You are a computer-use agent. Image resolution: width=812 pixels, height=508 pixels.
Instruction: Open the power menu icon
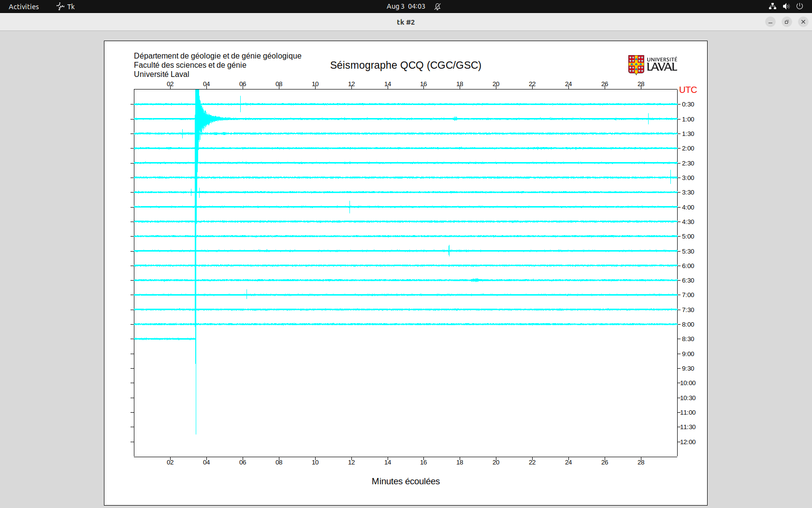(799, 6)
